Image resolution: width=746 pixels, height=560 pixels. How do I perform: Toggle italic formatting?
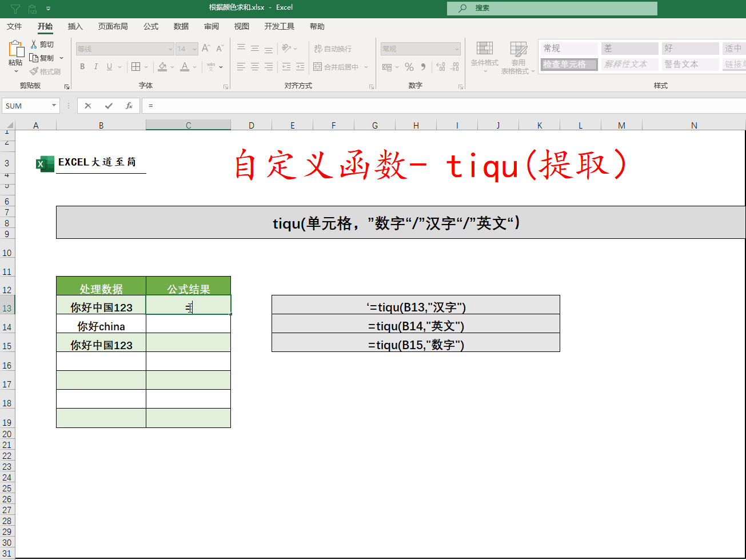pos(96,67)
